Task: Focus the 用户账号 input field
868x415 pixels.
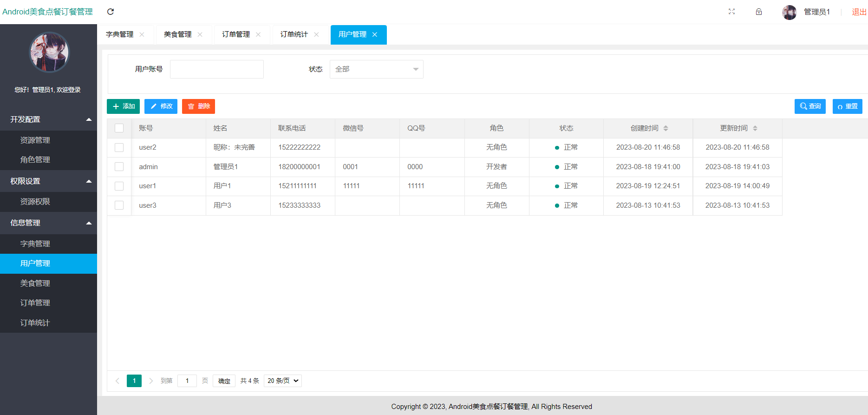Action: (217, 69)
